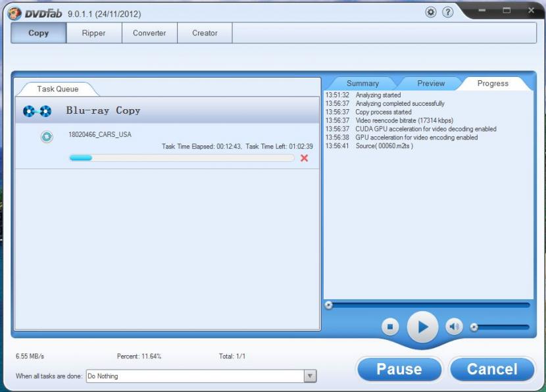The width and height of the screenshot is (546, 392).
Task: Cancel the copy process
Action: point(492,369)
